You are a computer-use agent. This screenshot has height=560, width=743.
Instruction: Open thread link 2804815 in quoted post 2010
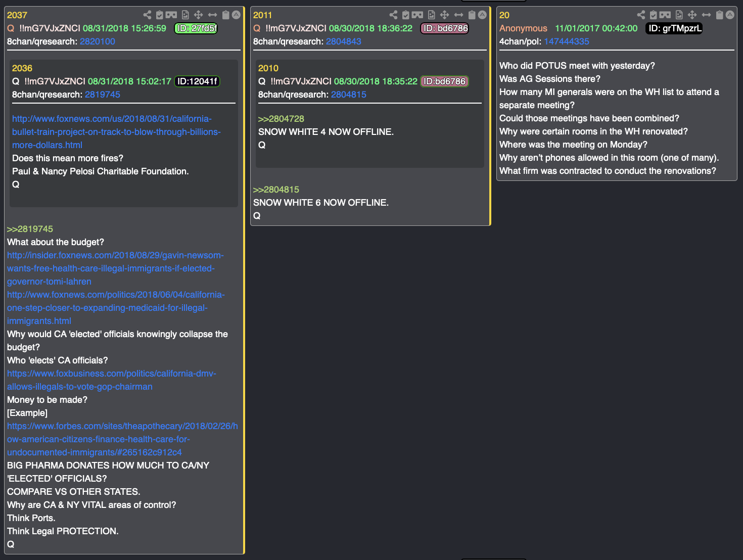[349, 95]
